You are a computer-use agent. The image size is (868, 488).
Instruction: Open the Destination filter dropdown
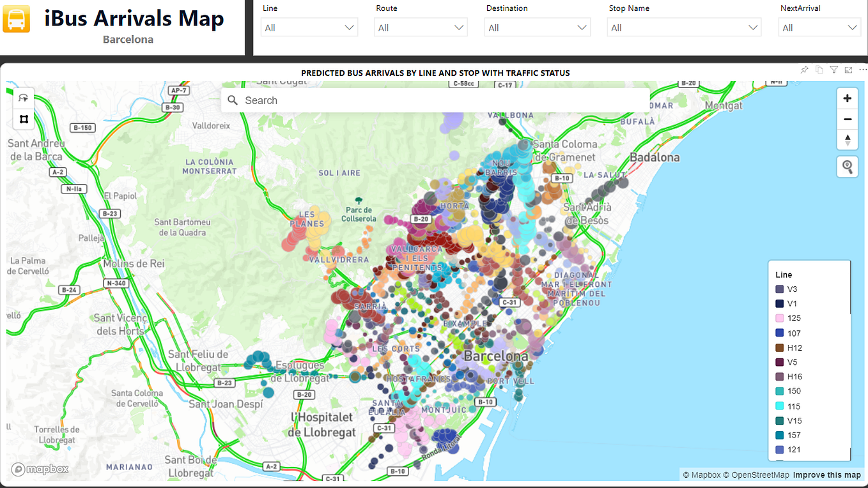click(x=538, y=27)
